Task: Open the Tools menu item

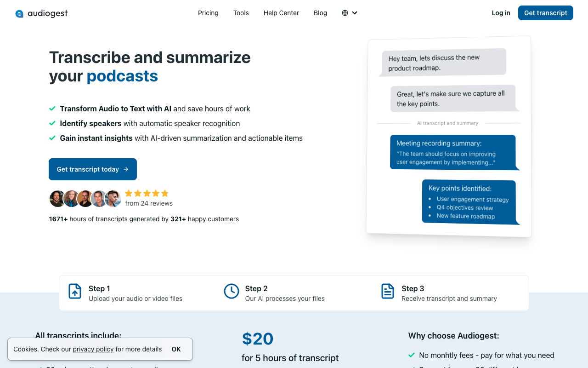Action: (241, 13)
